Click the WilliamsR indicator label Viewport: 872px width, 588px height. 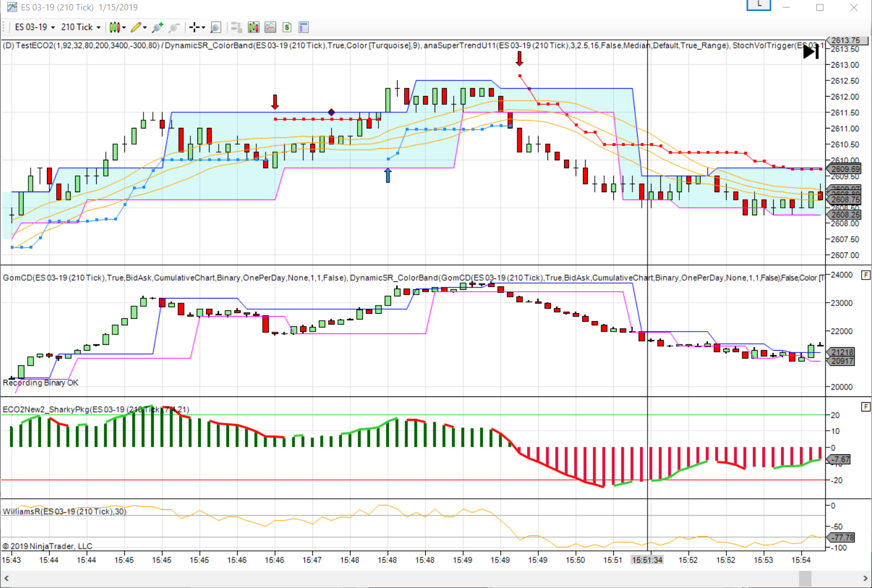point(65,512)
